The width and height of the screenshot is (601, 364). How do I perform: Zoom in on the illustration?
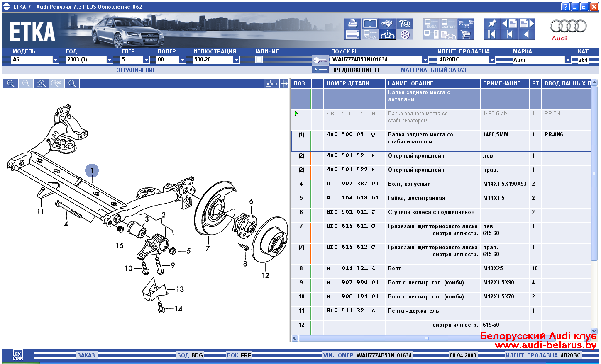11,83
